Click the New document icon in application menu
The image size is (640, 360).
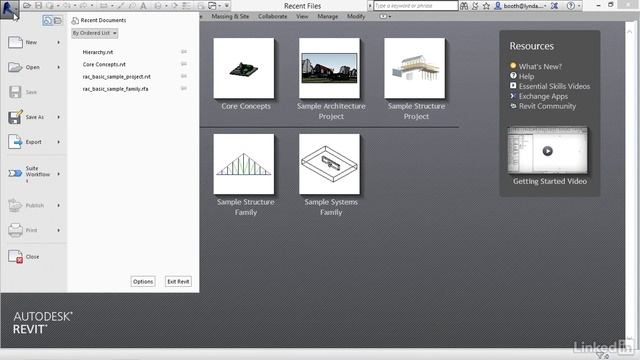(15, 42)
